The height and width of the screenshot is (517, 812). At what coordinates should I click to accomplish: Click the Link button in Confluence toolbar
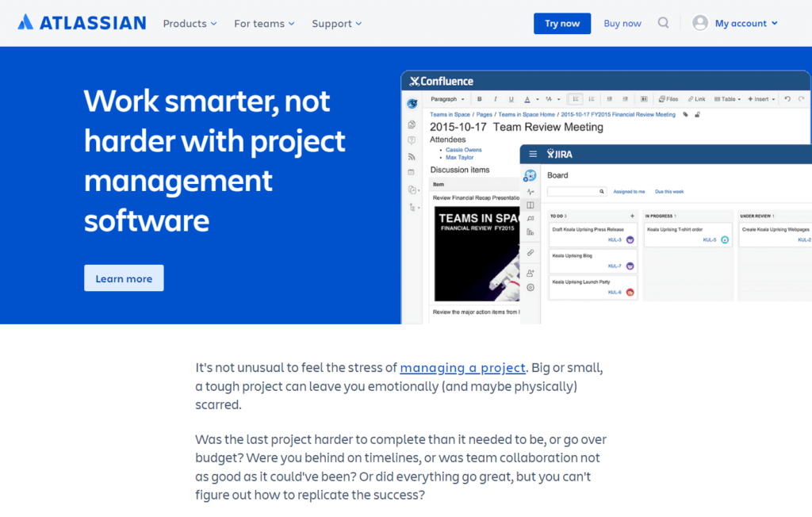click(x=696, y=99)
